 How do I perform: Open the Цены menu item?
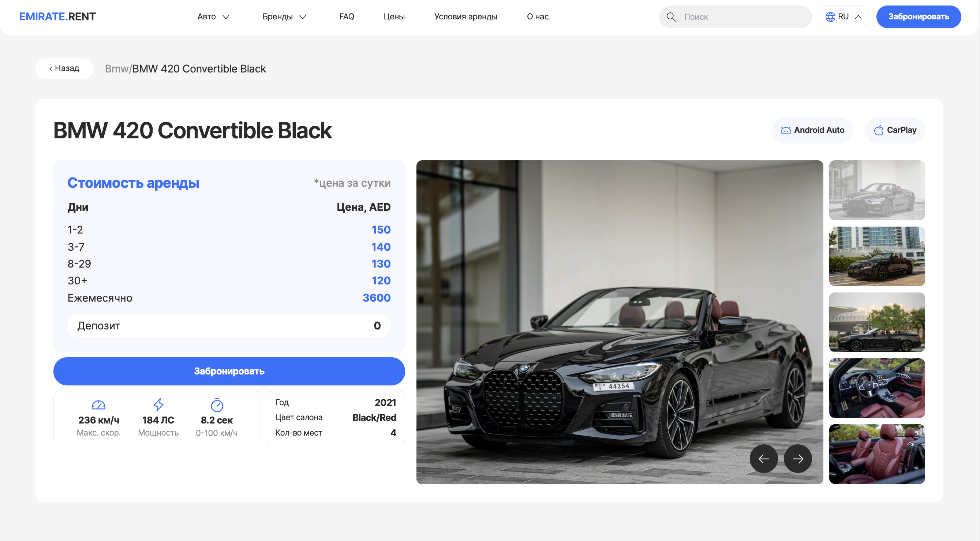(x=394, y=17)
